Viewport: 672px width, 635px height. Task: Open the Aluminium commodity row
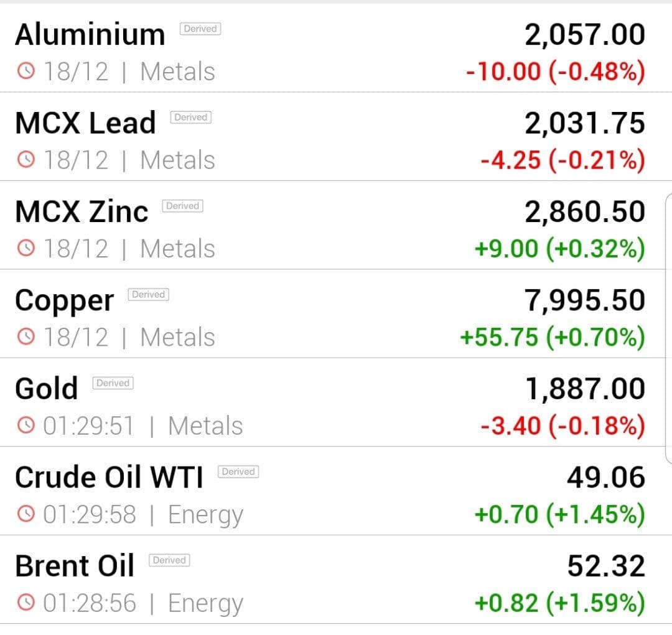(336, 49)
